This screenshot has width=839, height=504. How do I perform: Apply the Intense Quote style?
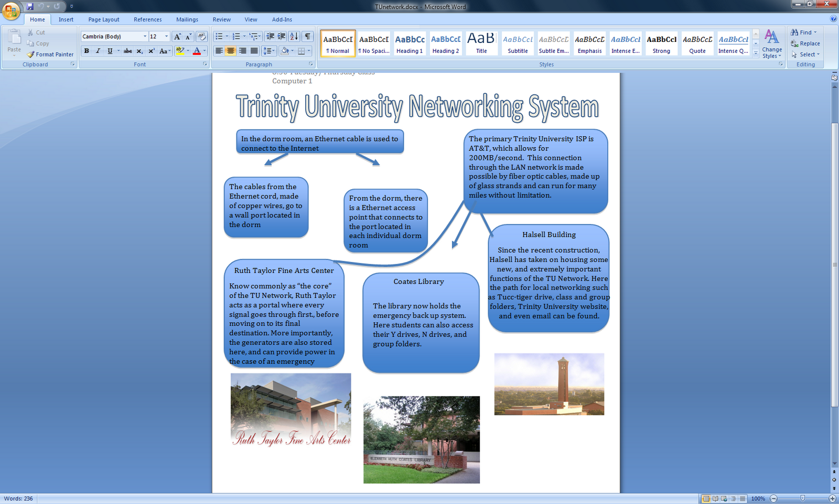pyautogui.click(x=733, y=43)
